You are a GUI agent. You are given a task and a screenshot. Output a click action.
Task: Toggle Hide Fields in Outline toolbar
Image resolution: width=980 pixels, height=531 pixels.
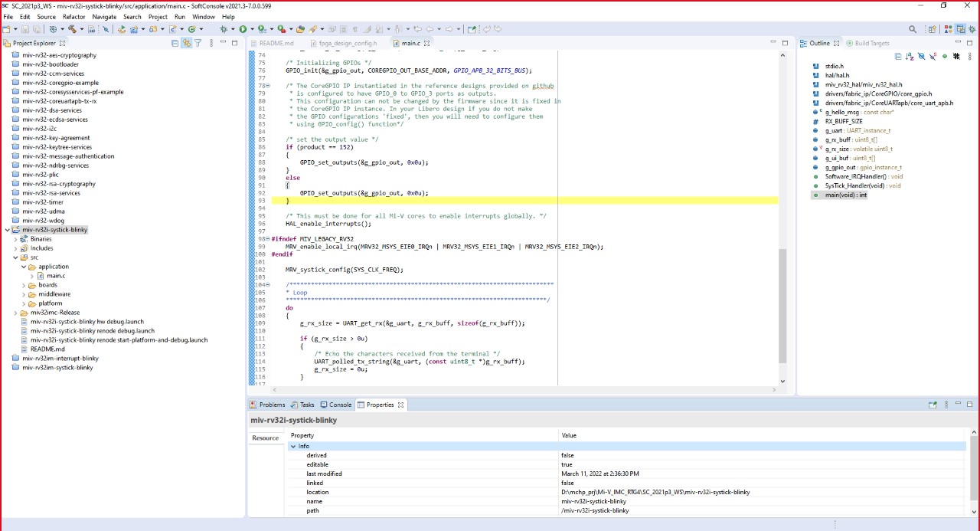(x=922, y=57)
